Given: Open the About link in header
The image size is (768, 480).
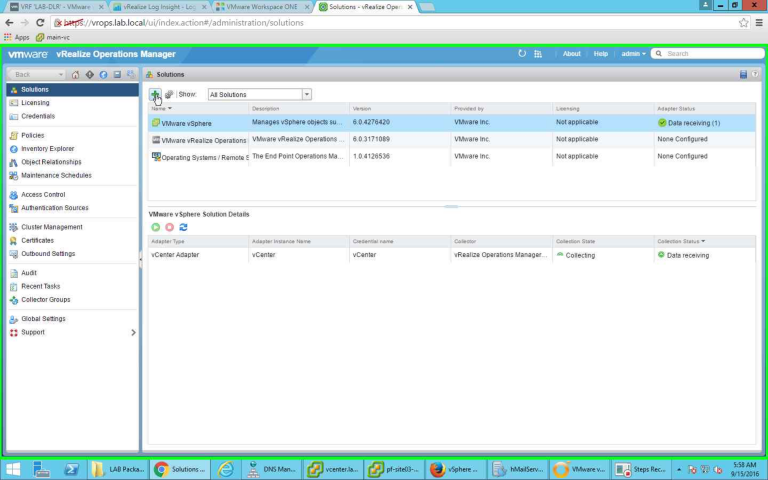Looking at the screenshot, I should coord(572,54).
